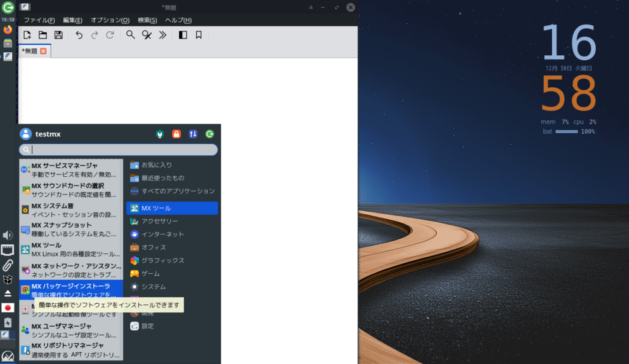Select the インターネット category
Image resolution: width=629 pixels, height=364 pixels.
tap(162, 234)
